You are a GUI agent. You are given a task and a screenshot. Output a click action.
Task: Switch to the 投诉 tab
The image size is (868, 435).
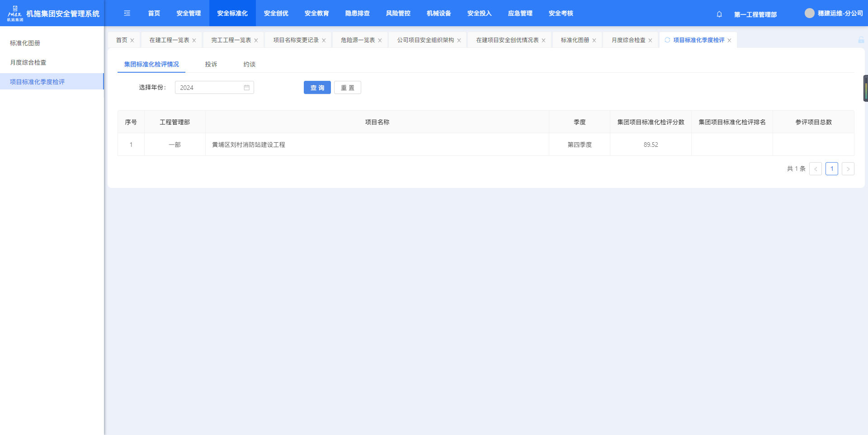coord(211,64)
